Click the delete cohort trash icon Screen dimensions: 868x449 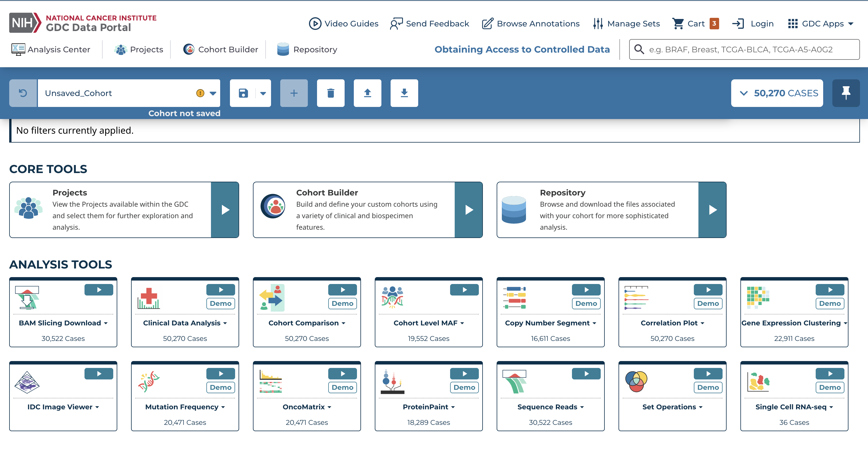click(331, 93)
